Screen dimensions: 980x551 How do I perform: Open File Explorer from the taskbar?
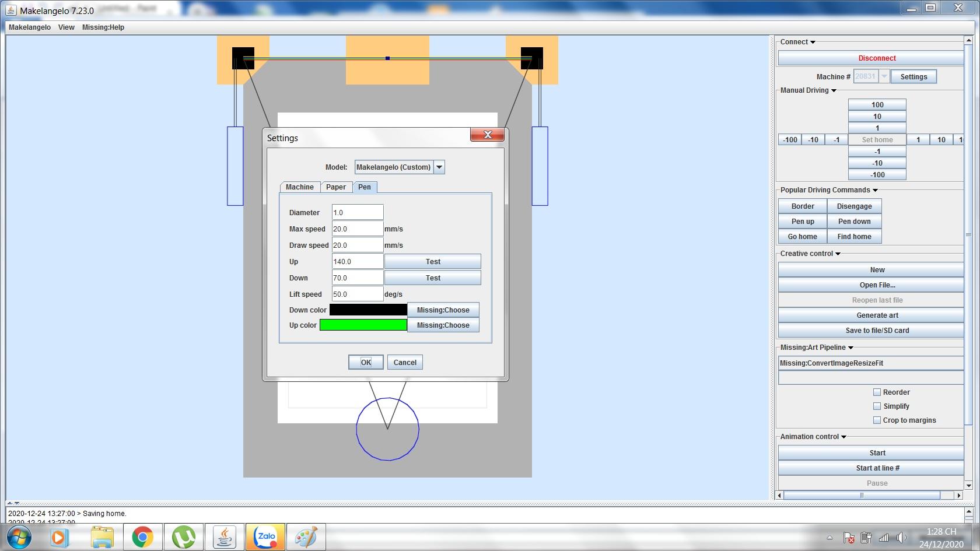[102, 537]
